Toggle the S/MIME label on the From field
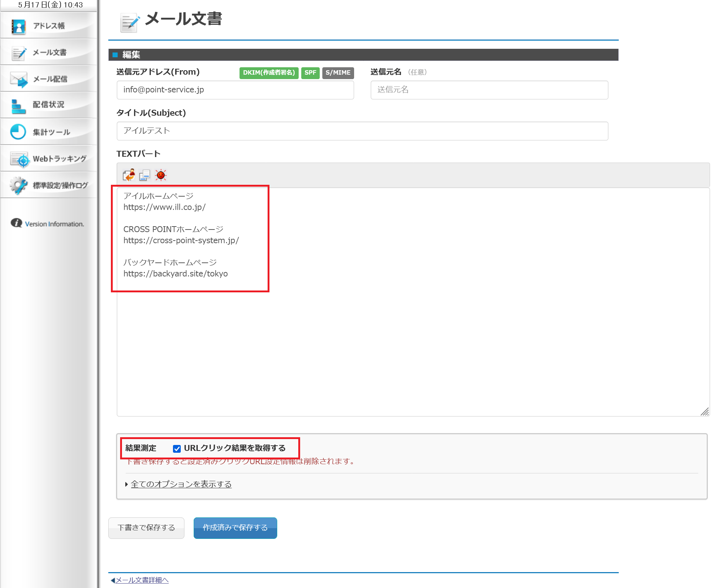The height and width of the screenshot is (588, 713). pos(337,73)
